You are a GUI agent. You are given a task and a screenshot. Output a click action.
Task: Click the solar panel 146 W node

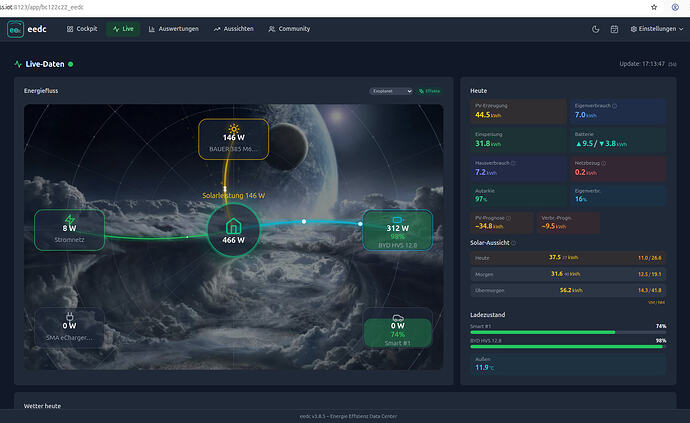point(233,139)
